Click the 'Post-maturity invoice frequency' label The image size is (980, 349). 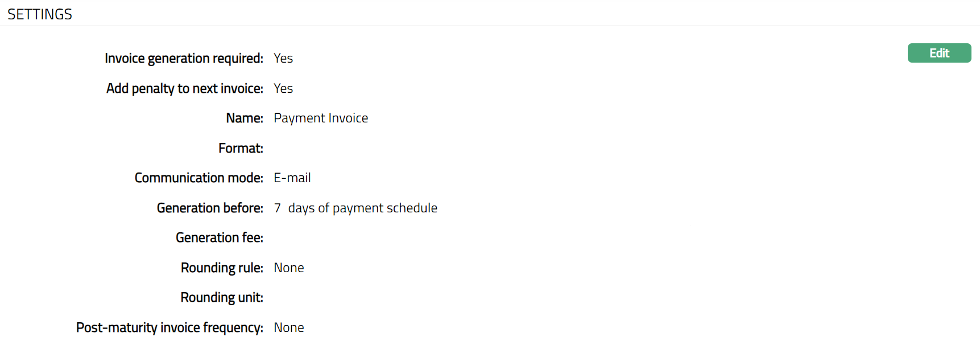[169, 327]
